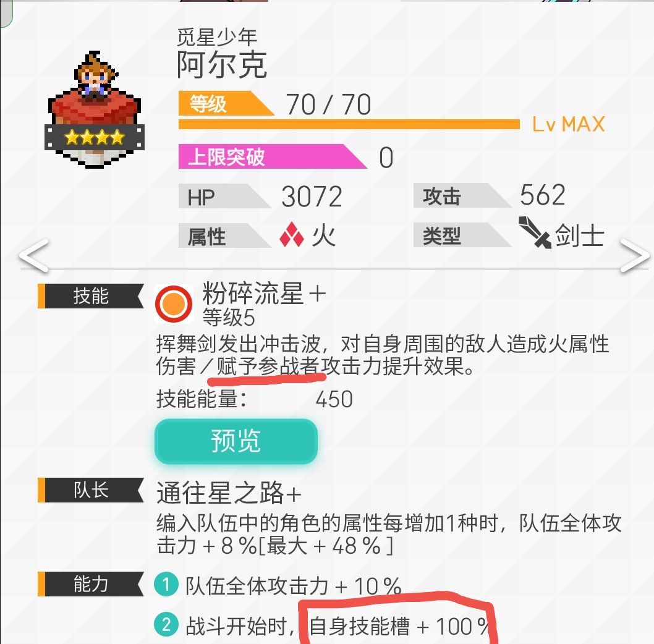
Task: Tap the character name 阿尔克
Action: [x=221, y=65]
